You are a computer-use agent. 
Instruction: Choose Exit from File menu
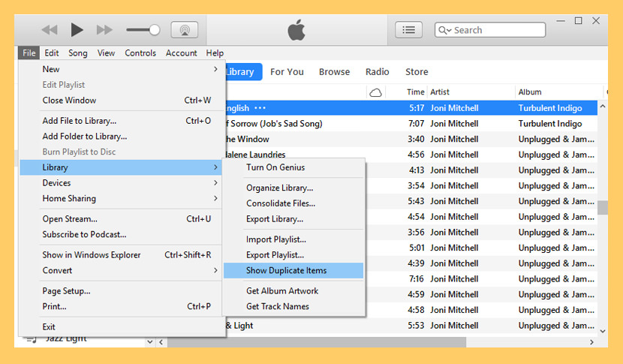pyautogui.click(x=121, y=326)
